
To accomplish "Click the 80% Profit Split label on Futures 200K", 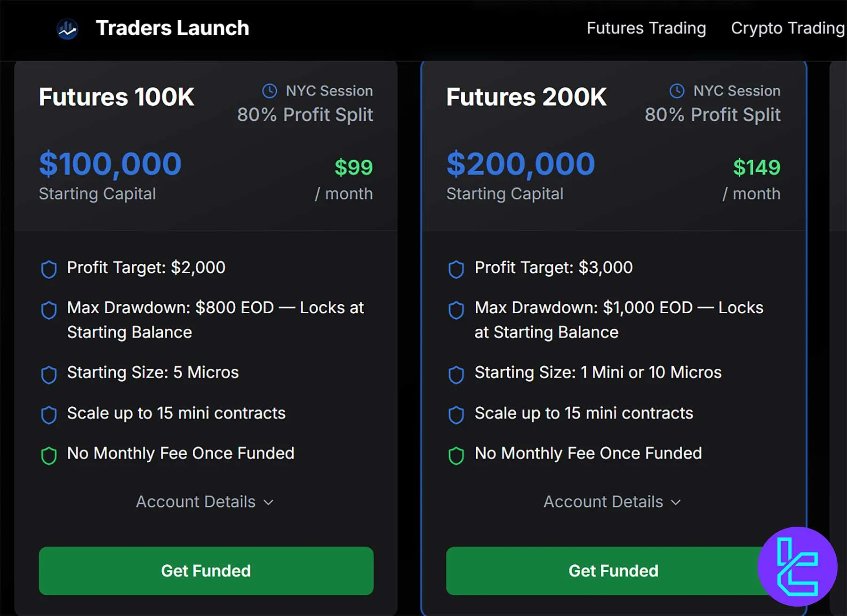I will [714, 115].
